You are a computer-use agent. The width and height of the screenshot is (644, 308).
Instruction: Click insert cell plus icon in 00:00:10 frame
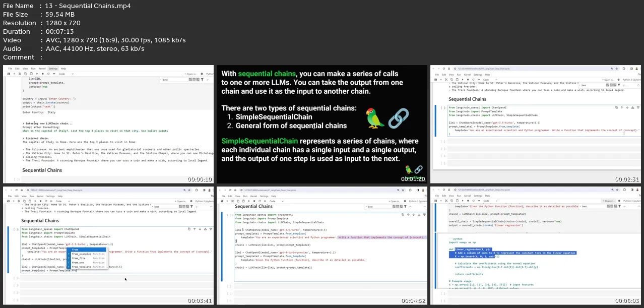14,74
